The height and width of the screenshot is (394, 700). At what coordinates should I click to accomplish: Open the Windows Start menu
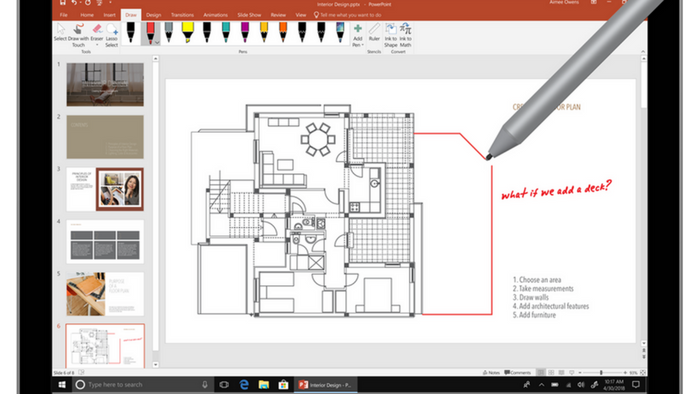(x=62, y=385)
